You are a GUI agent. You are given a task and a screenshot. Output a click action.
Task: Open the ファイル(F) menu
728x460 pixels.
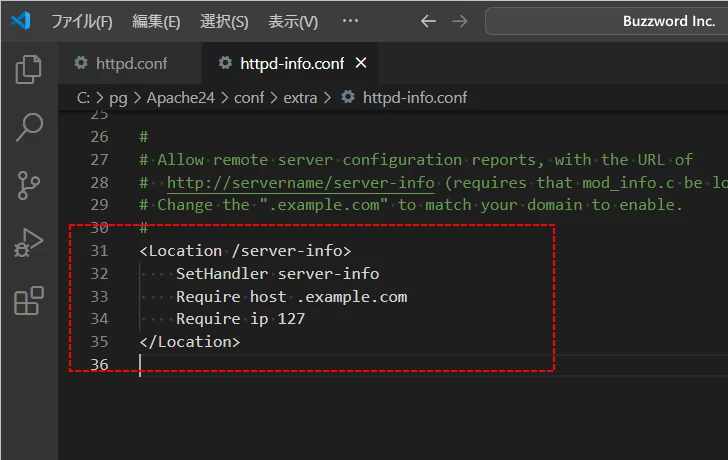pos(82,21)
